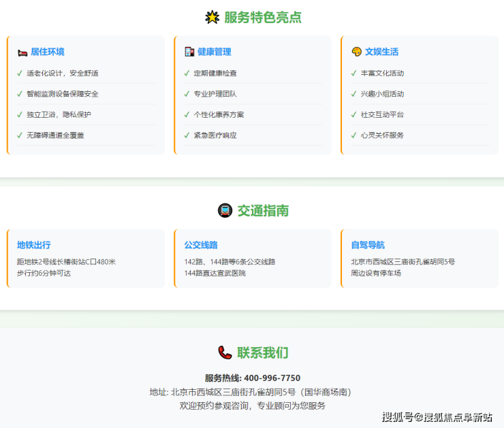Click the bed icon next to 居住环境

point(22,52)
